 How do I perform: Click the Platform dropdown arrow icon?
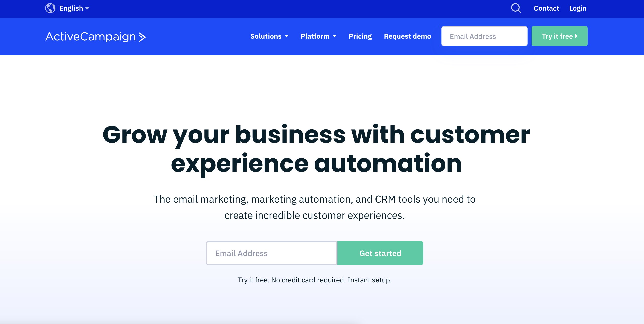[335, 36]
